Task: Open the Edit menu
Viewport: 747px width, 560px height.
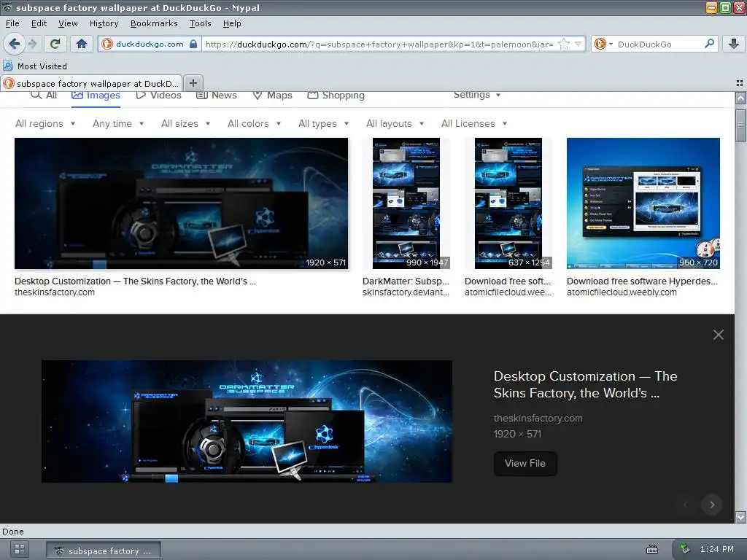Action: coord(39,23)
